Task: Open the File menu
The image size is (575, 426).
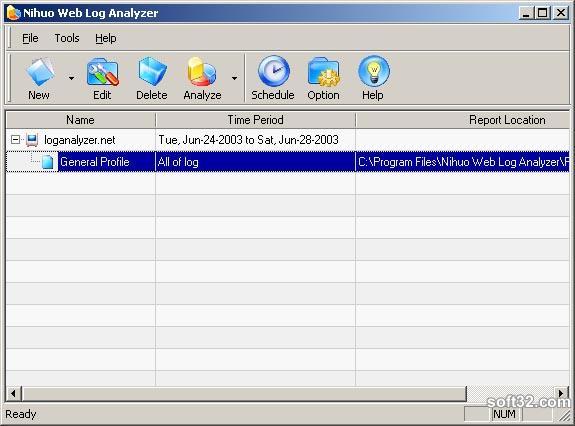Action: pos(30,38)
